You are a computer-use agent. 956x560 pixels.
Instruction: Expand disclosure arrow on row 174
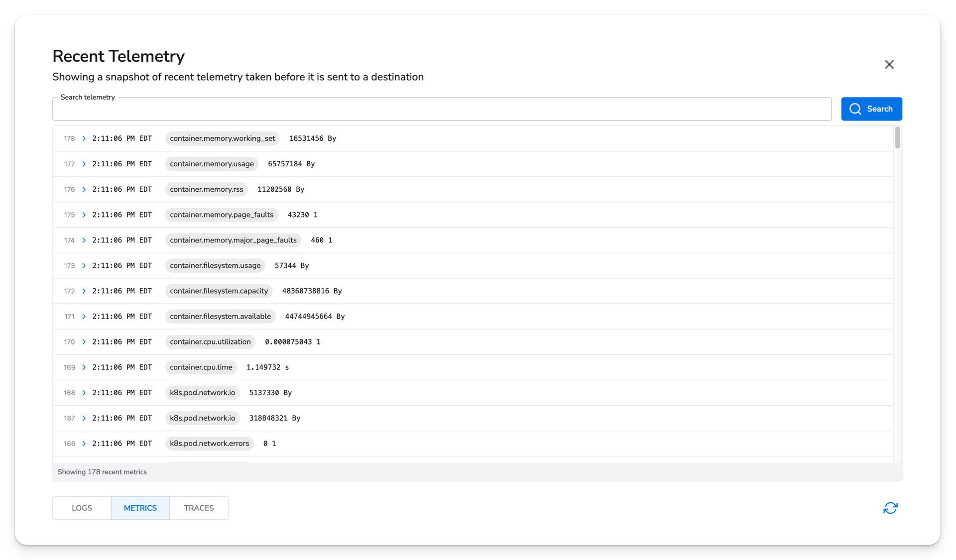pyautogui.click(x=83, y=240)
